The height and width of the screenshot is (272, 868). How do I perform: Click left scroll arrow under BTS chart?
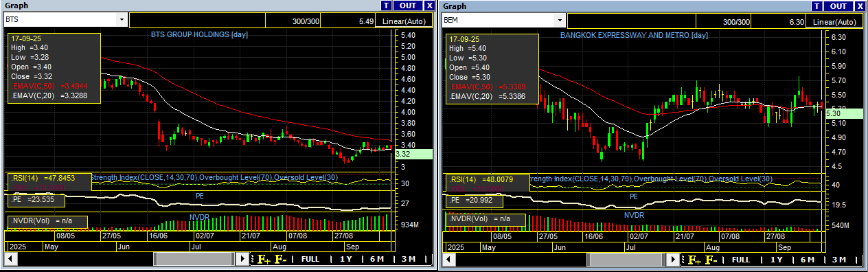[11, 260]
